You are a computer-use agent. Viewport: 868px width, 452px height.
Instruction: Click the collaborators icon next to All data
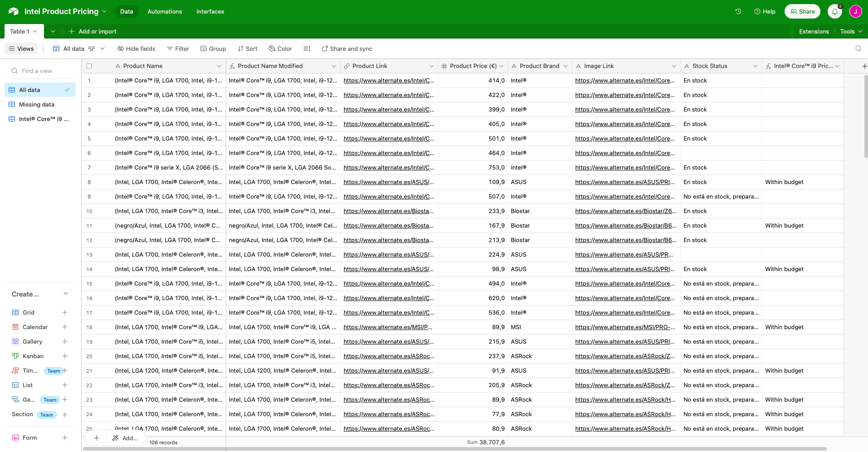tap(92, 49)
